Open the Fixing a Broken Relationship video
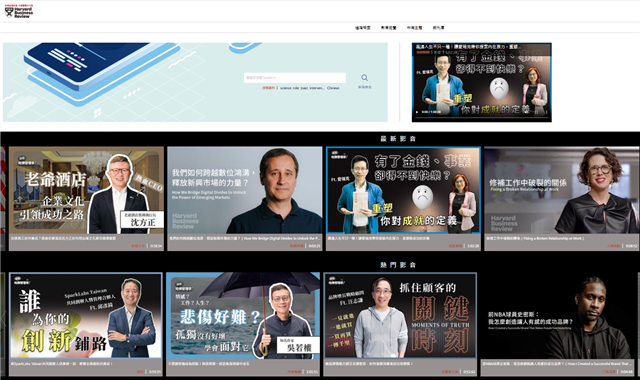The height and width of the screenshot is (380, 640). click(562, 190)
